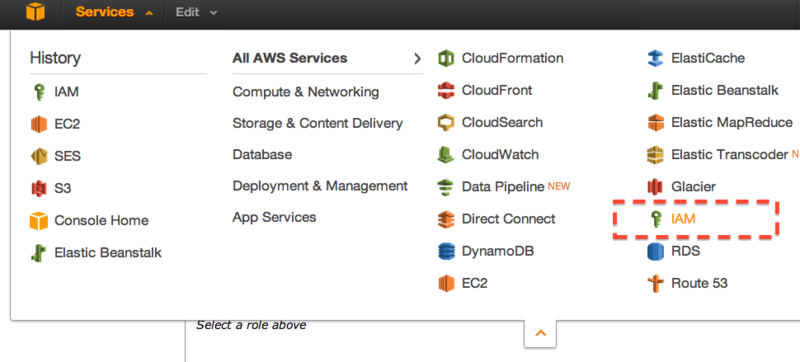Open the Route 53 service
This screenshot has width=800, height=362.
coord(699,283)
